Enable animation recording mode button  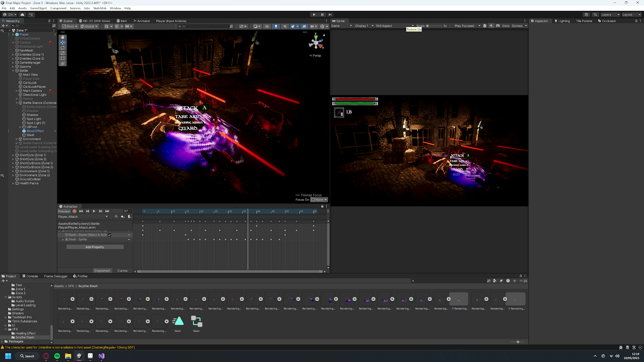tap(74, 211)
